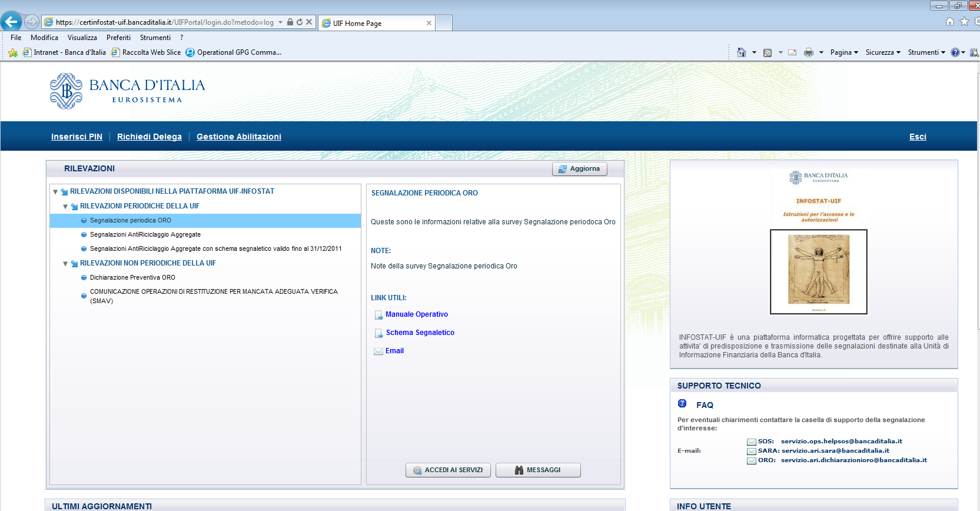980x511 pixels.
Task: Open Gestione Abilitazioni
Action: click(239, 137)
